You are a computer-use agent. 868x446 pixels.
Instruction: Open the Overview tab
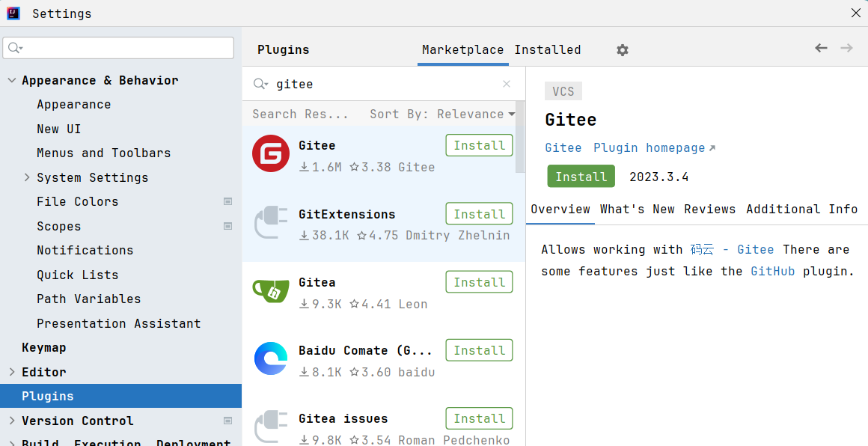(560, 210)
